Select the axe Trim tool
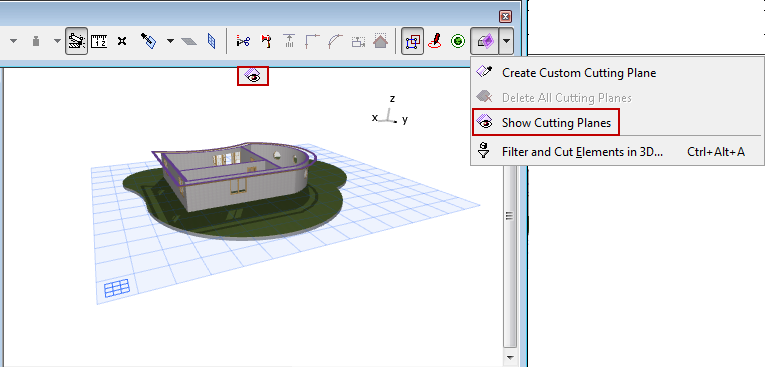 [x=266, y=41]
